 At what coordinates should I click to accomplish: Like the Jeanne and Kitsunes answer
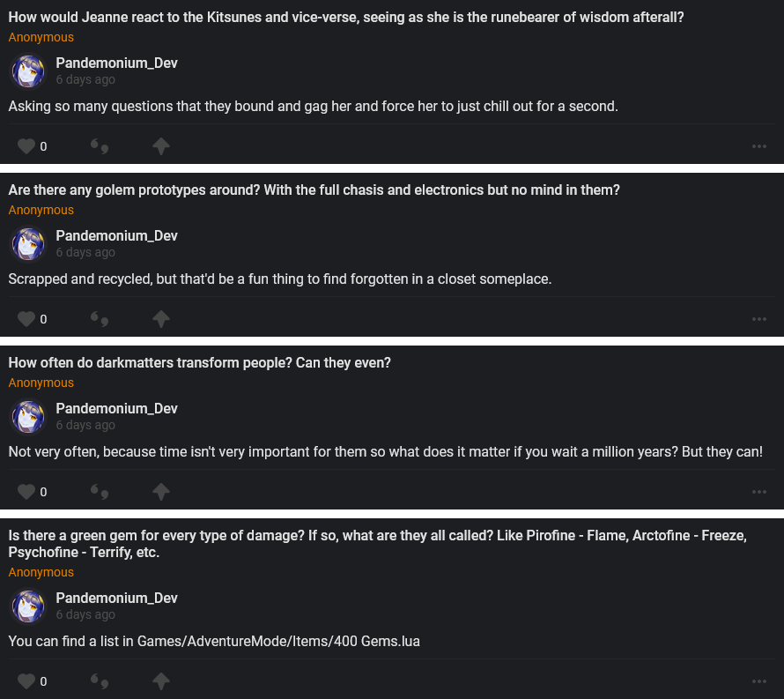(26, 146)
